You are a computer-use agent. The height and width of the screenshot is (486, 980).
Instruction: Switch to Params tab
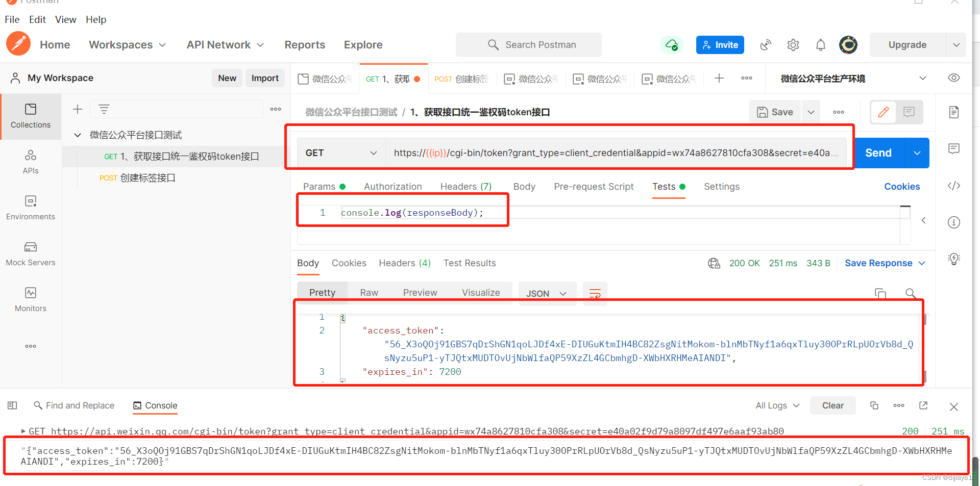pyautogui.click(x=324, y=187)
